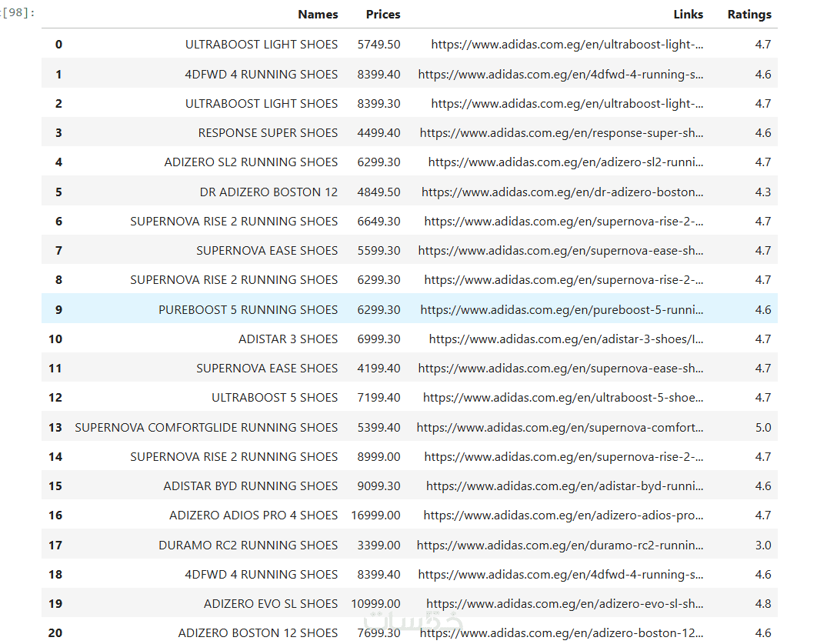The width and height of the screenshot is (827, 644).
Task: Click ULTRABOOST LIGHT SHOES name in row 2
Action: (261, 103)
